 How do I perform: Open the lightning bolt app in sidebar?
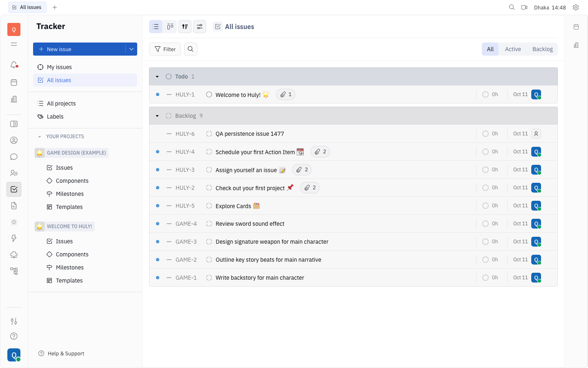coord(14,238)
